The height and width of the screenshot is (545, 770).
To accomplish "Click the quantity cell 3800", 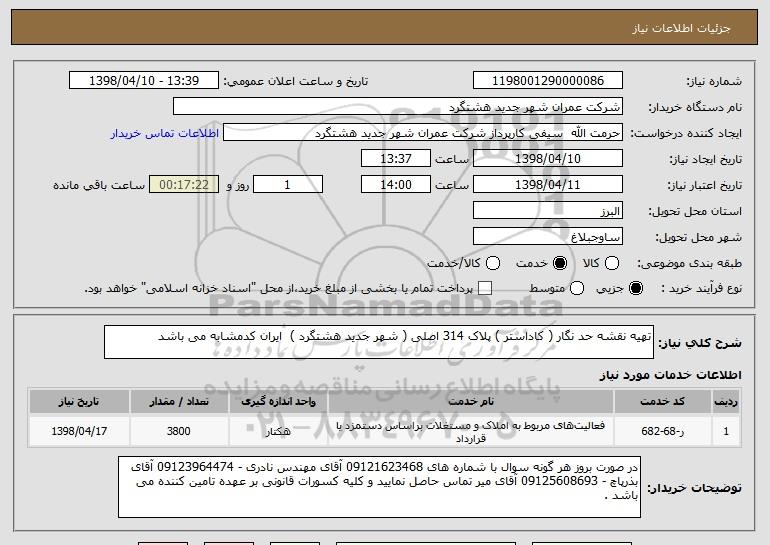I will [179, 431].
